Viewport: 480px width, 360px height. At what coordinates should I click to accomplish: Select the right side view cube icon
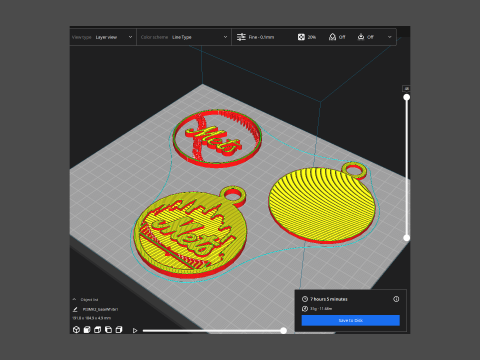click(119, 330)
